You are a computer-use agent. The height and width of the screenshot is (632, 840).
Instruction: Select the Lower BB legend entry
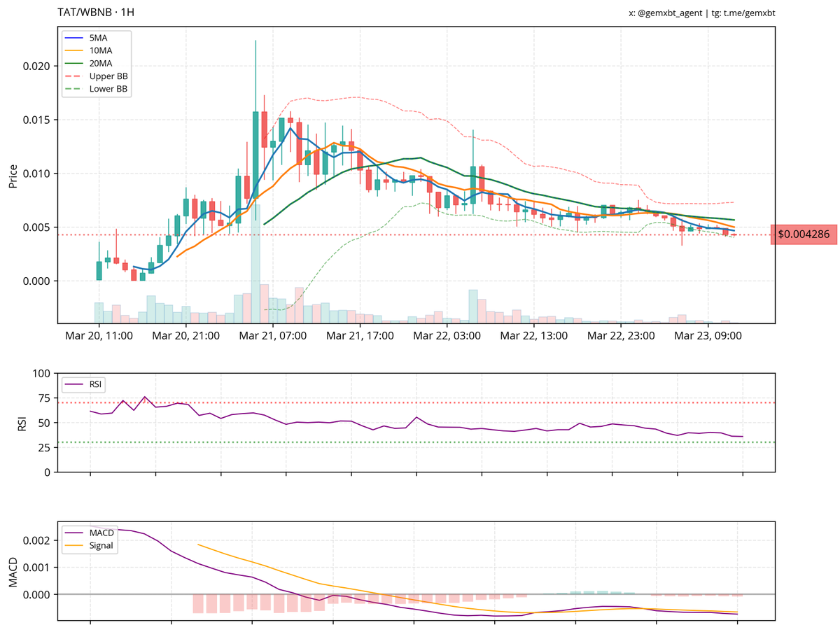[x=97, y=90]
